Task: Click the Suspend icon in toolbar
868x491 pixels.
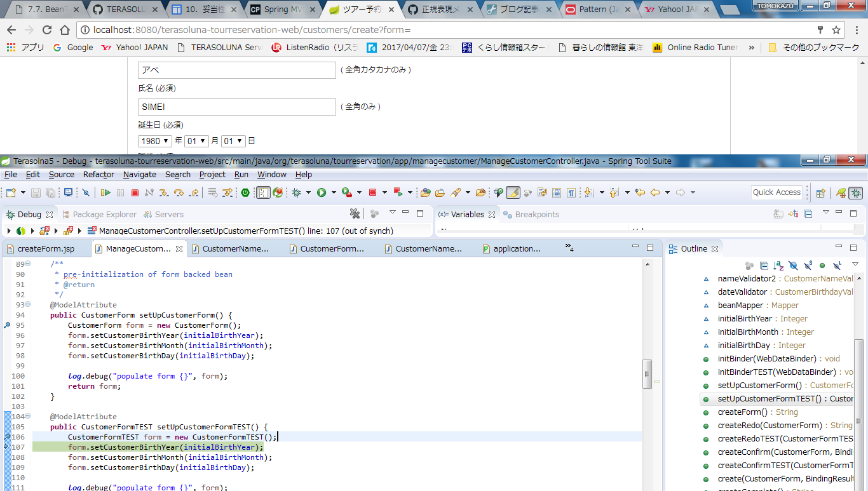Action: click(120, 192)
